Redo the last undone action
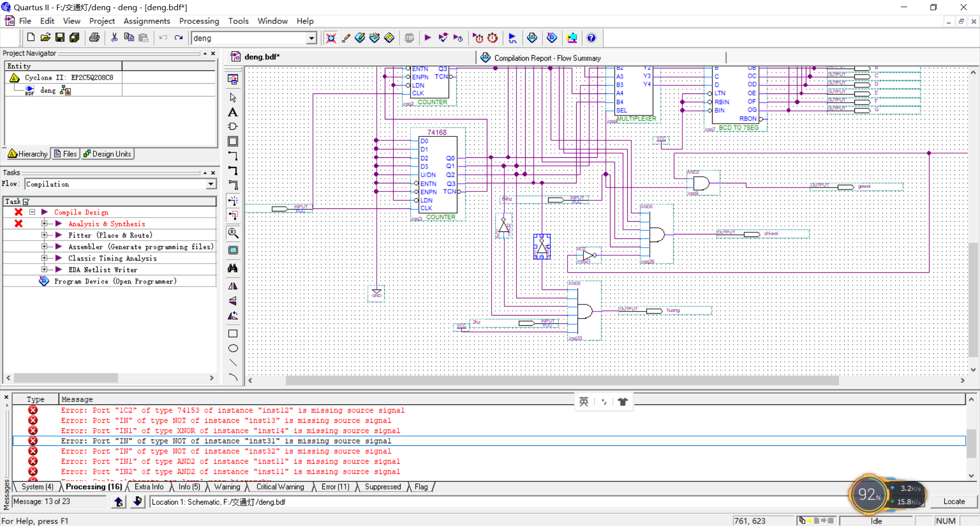The image size is (980, 526). pos(178,37)
